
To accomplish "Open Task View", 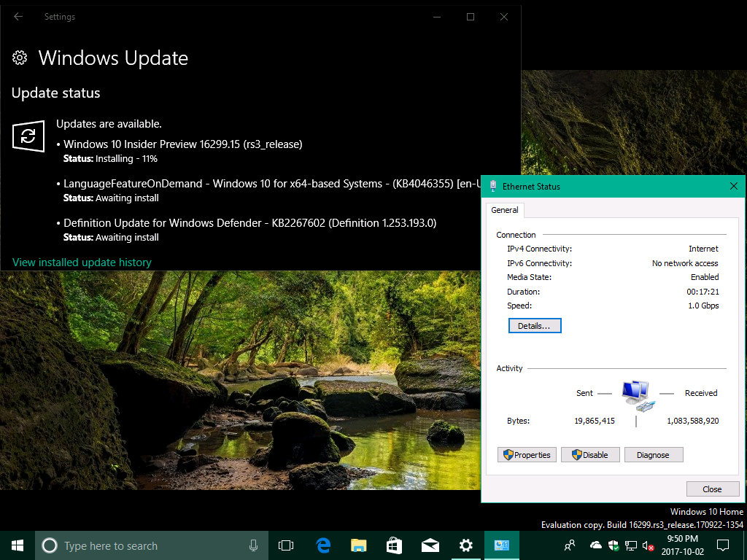I will [x=286, y=545].
